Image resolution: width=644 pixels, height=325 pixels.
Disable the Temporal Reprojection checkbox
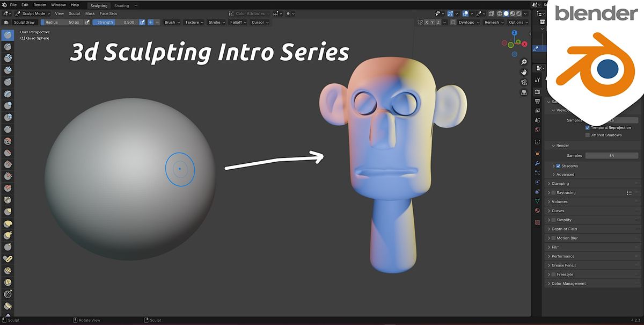click(588, 128)
